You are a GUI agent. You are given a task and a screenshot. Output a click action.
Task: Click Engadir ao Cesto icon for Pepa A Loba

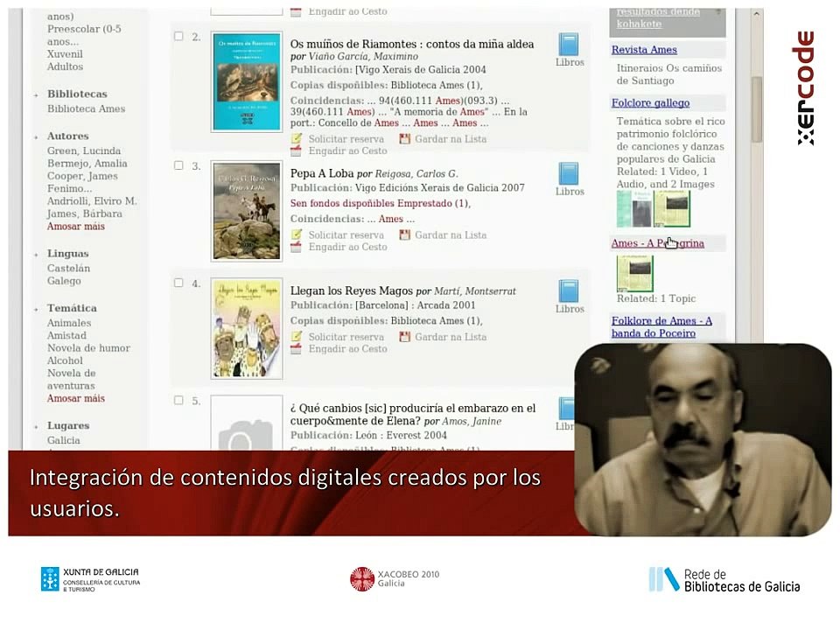pyautogui.click(x=296, y=247)
